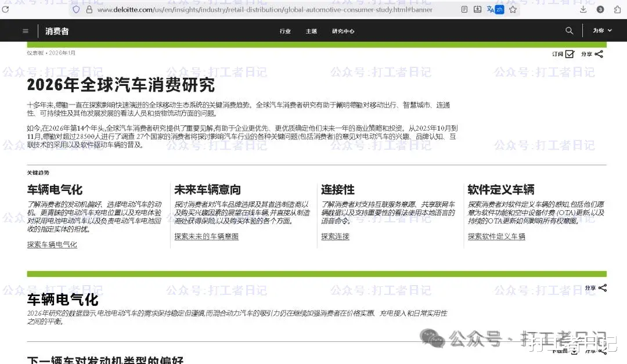The height and width of the screenshot is (364, 627).
Task: Follow the 探索未来的车辆意图 link
Action: point(206,236)
